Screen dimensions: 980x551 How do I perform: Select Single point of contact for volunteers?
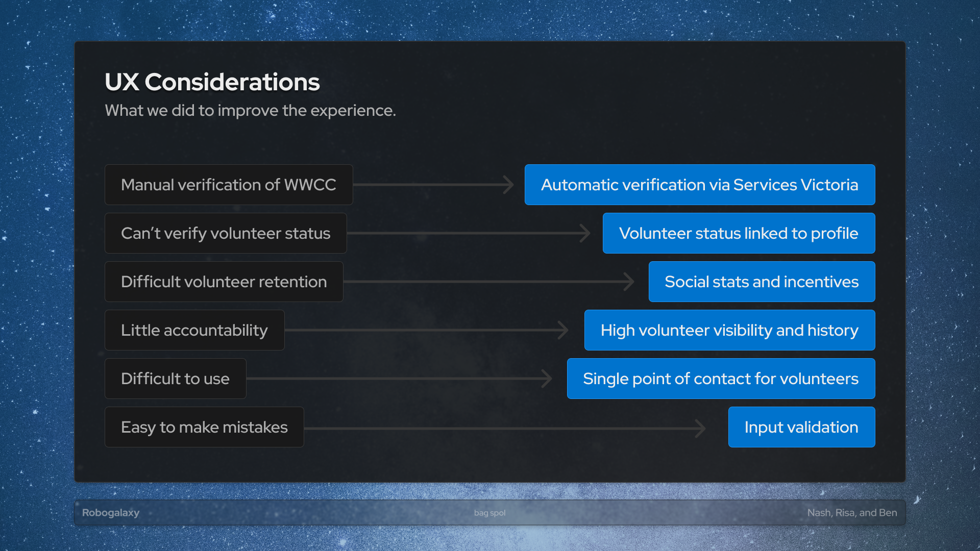[x=721, y=379]
